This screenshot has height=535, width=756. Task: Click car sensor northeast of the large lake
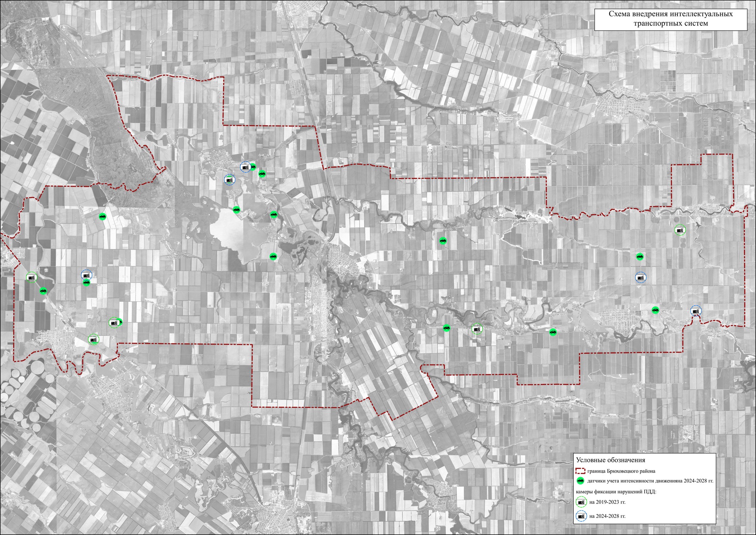(274, 214)
